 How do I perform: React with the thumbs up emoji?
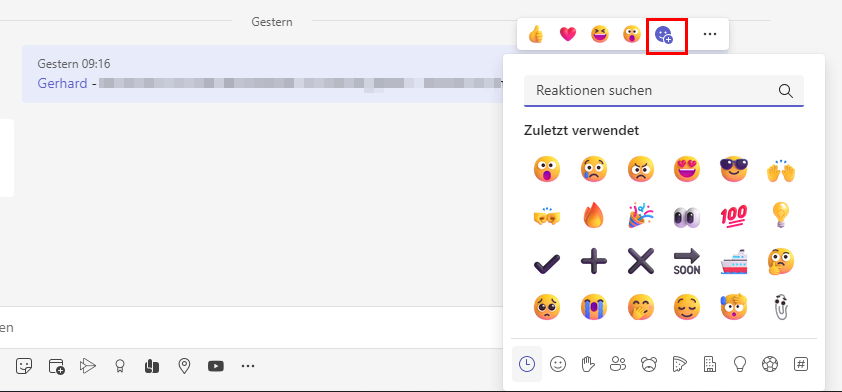(x=535, y=34)
